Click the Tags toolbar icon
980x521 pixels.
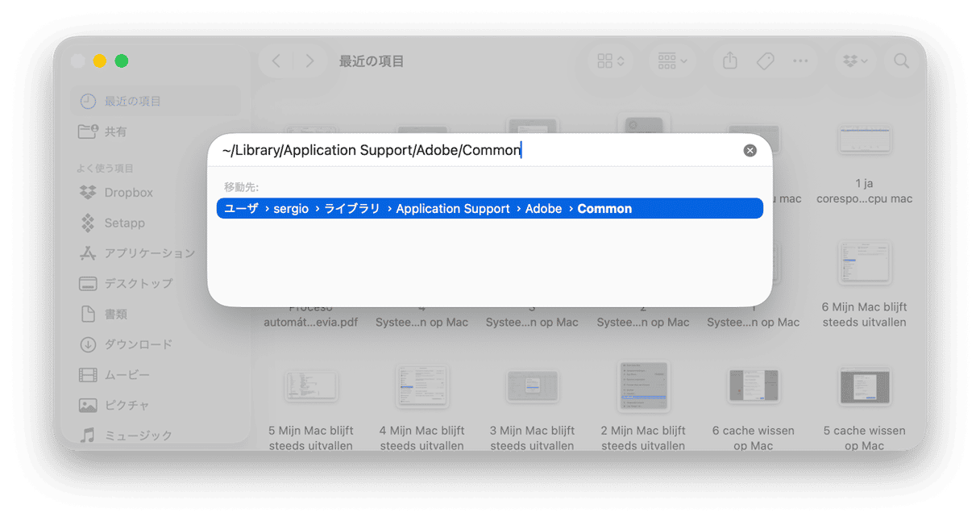point(765,61)
